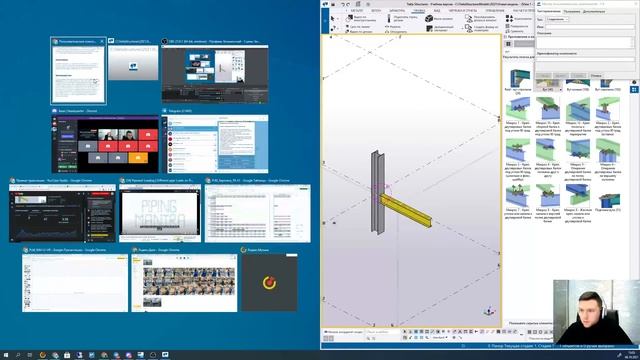The image size is (640, 360).
Task: Open the third Tekla ribbon tab
Action: click(x=397, y=11)
